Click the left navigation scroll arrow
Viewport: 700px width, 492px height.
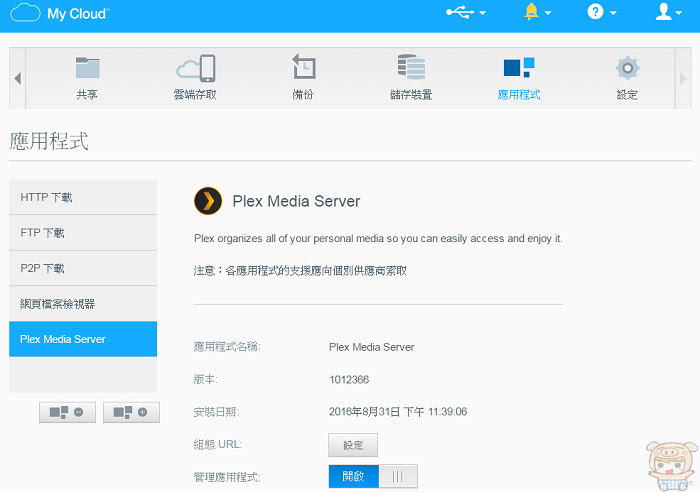coord(17,79)
